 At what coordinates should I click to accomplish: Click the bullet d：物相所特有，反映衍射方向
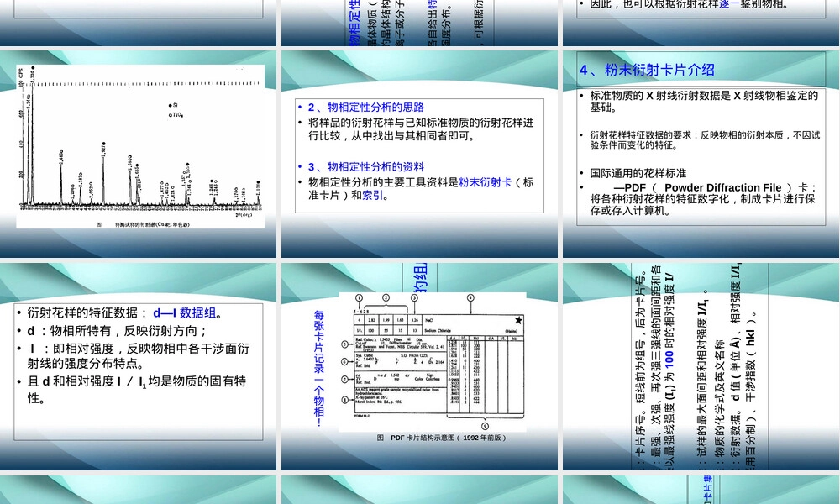tap(118, 330)
